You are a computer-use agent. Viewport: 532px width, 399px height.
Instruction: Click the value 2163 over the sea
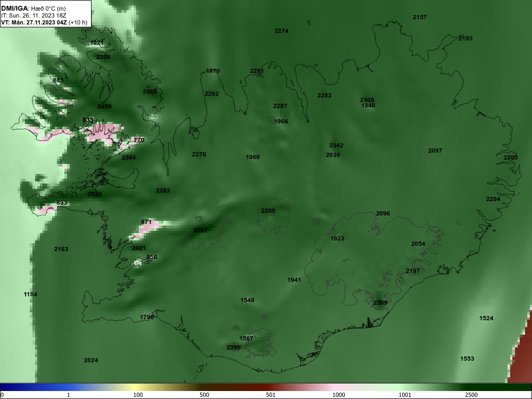61,249
